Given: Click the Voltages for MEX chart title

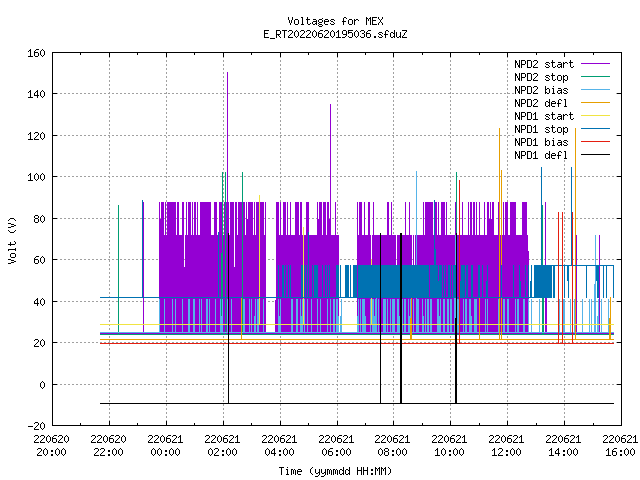Looking at the screenshot, I should pyautogui.click(x=336, y=21).
